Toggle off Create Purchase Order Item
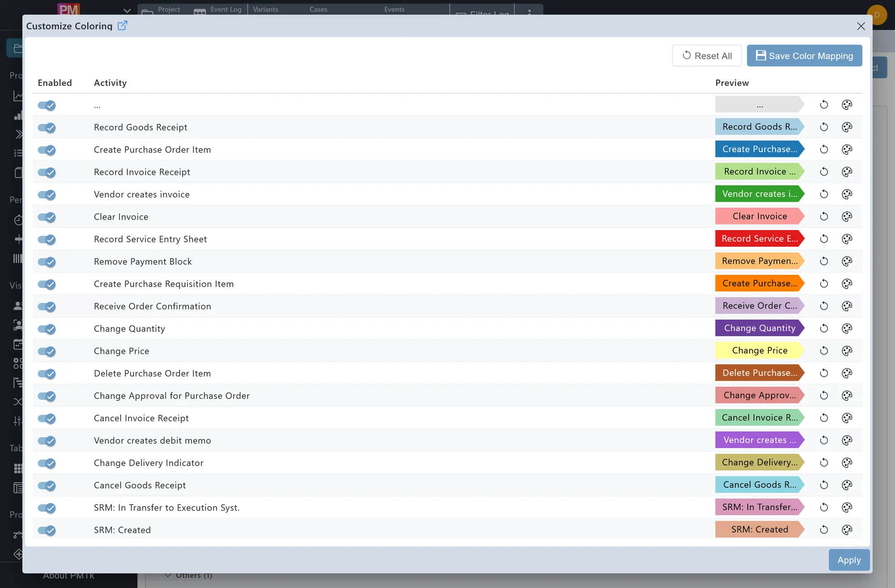Image resolution: width=895 pixels, height=588 pixels. click(47, 150)
